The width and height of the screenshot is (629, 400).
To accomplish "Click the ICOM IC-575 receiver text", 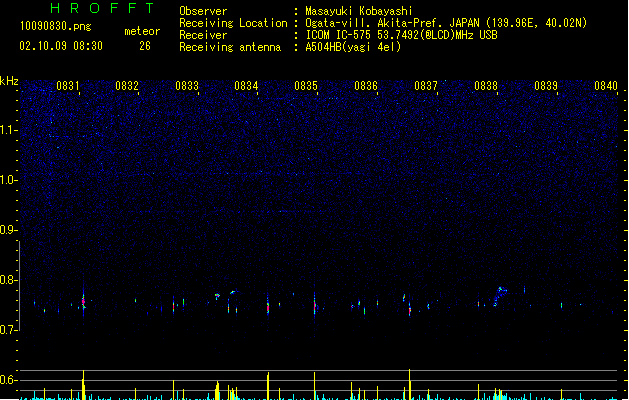I will point(401,35).
